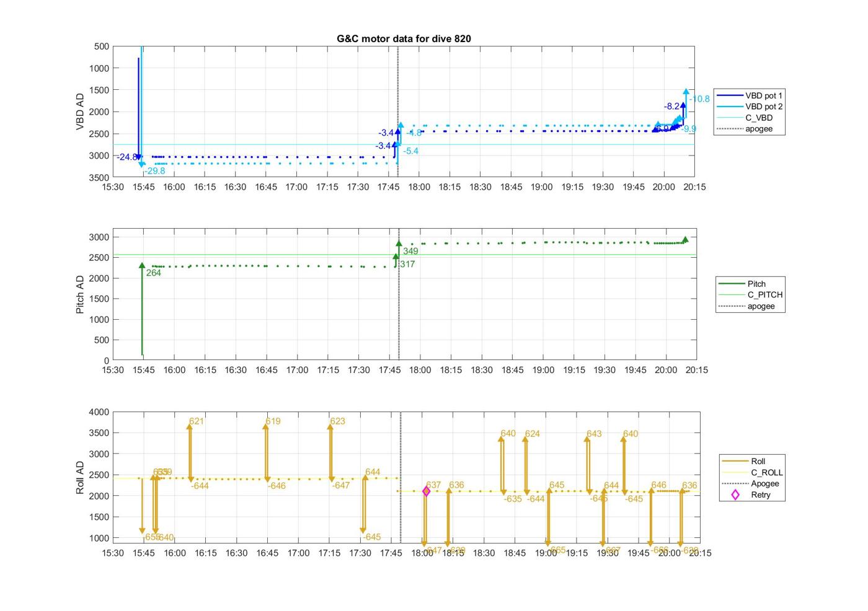Image resolution: width=868 pixels, height=611 pixels.
Task: Click the "643" roll data label
Action: tap(594, 434)
